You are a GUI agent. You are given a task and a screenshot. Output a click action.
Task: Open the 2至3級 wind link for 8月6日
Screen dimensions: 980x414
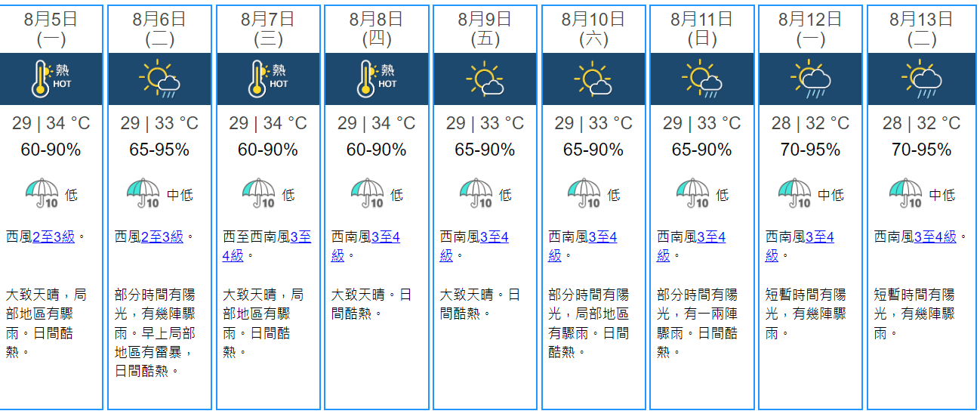click(x=162, y=237)
